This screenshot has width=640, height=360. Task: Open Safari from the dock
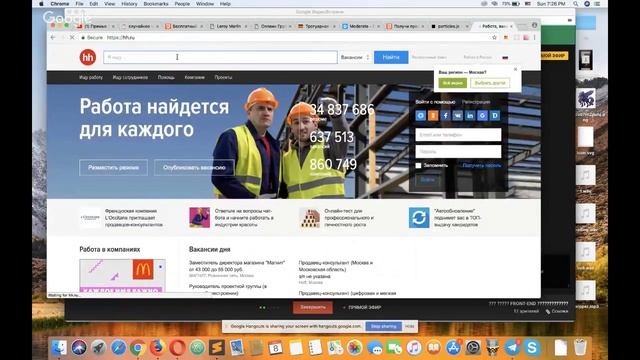(118, 348)
